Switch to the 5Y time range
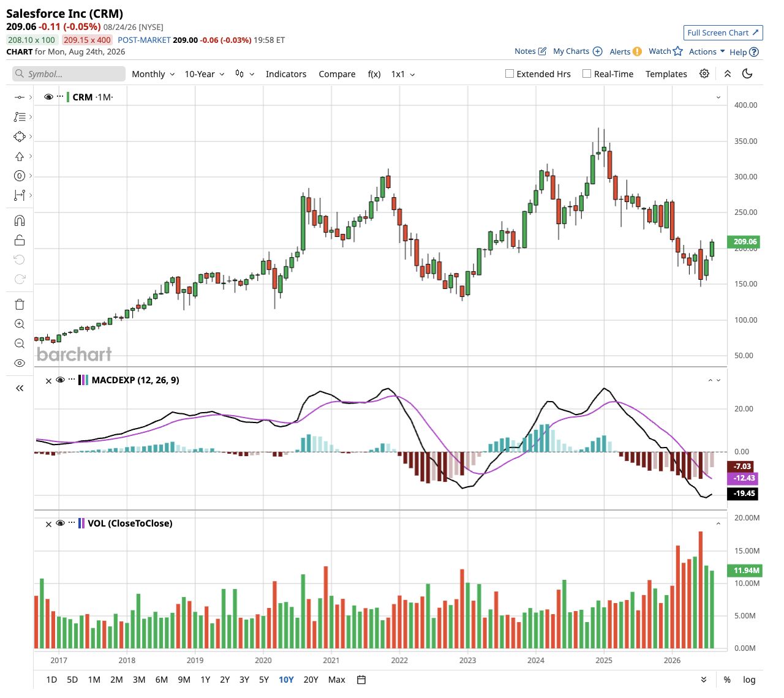The width and height of the screenshot is (784, 698). pyautogui.click(x=264, y=680)
